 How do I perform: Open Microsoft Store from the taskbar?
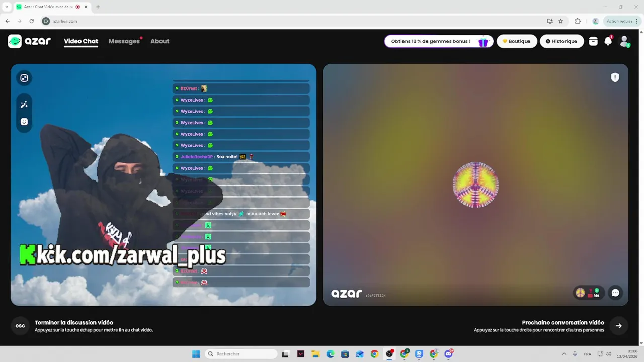(345, 354)
